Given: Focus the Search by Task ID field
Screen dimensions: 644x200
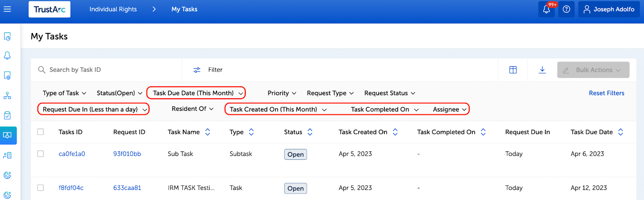Looking at the screenshot, I should 107,70.
